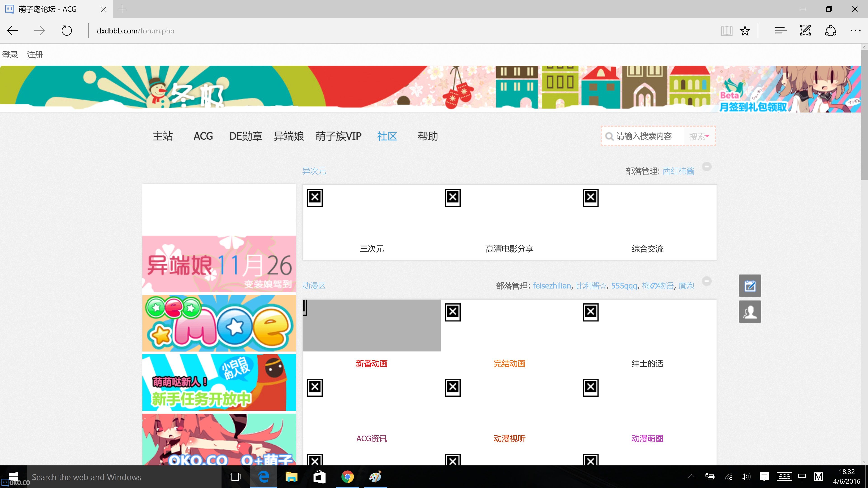Screen dimensions: 868x488
Task: Open the 完结动画 forum image icon
Action: pyautogui.click(x=453, y=312)
